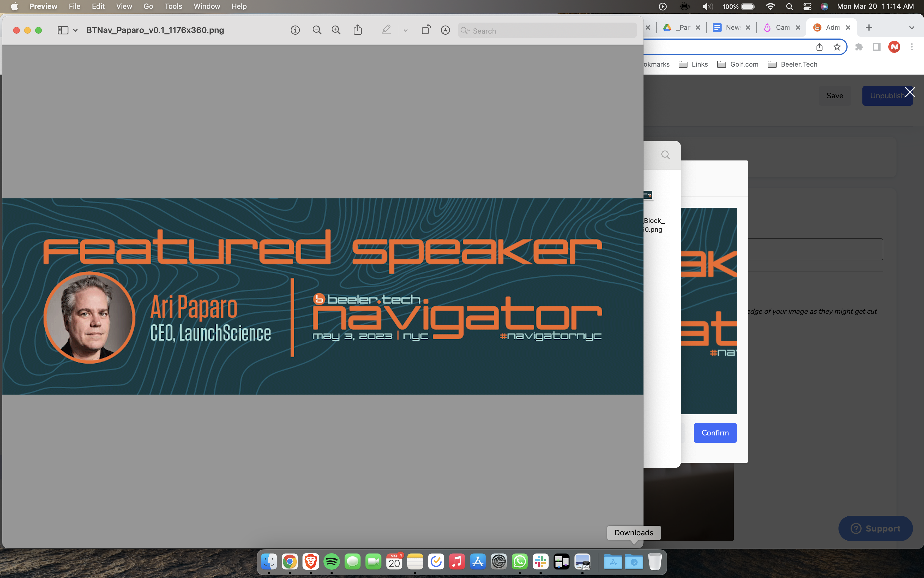Open the View menu
Image resolution: width=924 pixels, height=578 pixels.
point(124,6)
